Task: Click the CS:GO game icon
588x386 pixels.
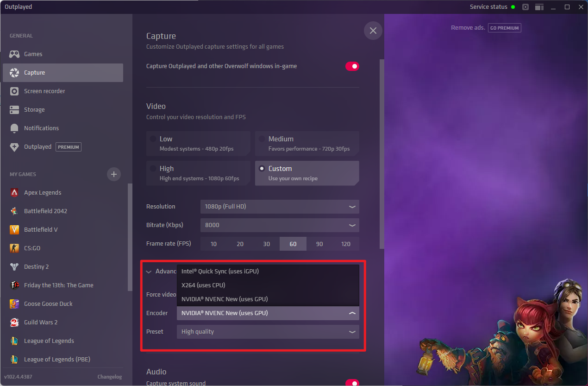Action: [x=14, y=248]
